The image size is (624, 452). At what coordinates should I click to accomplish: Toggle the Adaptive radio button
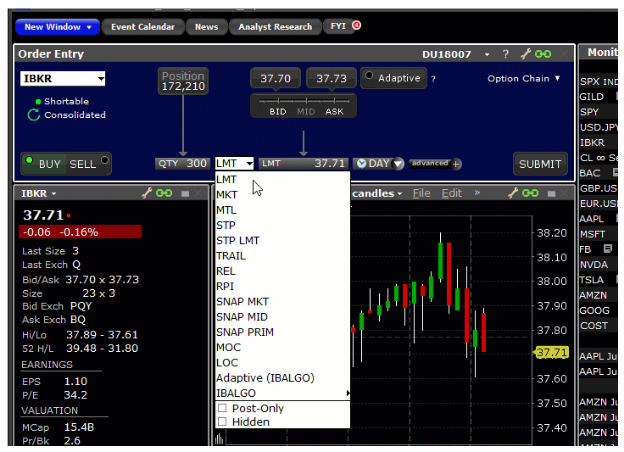coord(369,75)
